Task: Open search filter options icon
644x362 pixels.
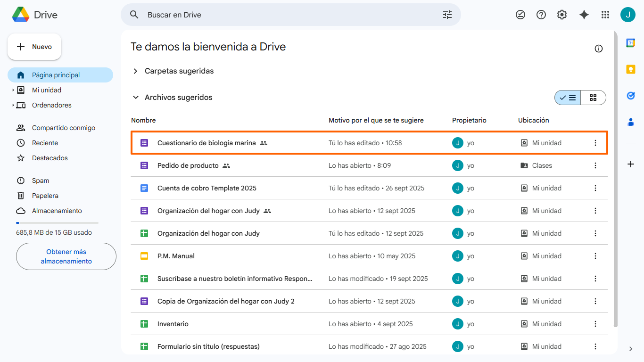Action: [x=447, y=15]
